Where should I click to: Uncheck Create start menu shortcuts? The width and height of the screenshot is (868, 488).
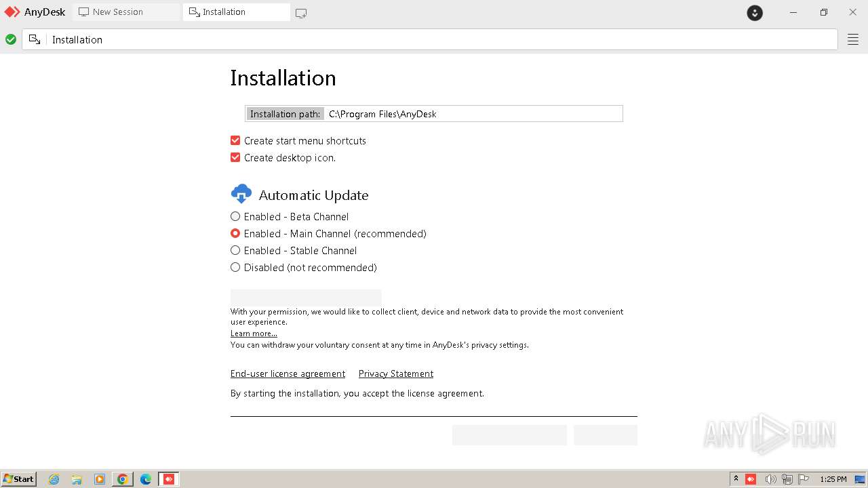pyautogui.click(x=235, y=141)
